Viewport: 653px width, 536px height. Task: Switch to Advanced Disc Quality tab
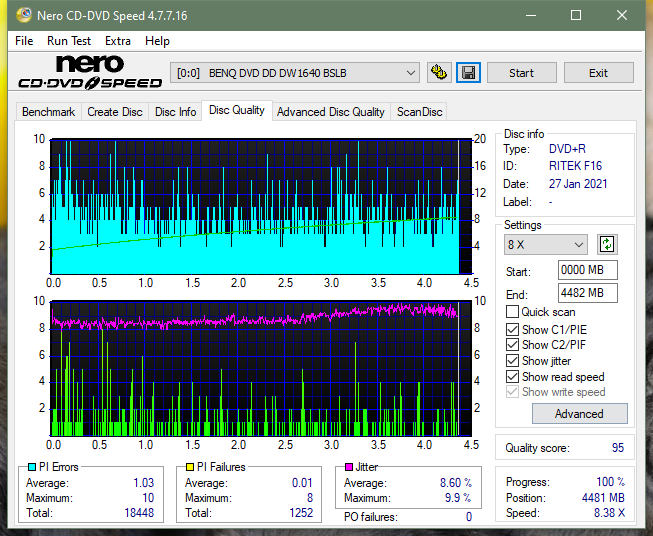[x=331, y=112]
